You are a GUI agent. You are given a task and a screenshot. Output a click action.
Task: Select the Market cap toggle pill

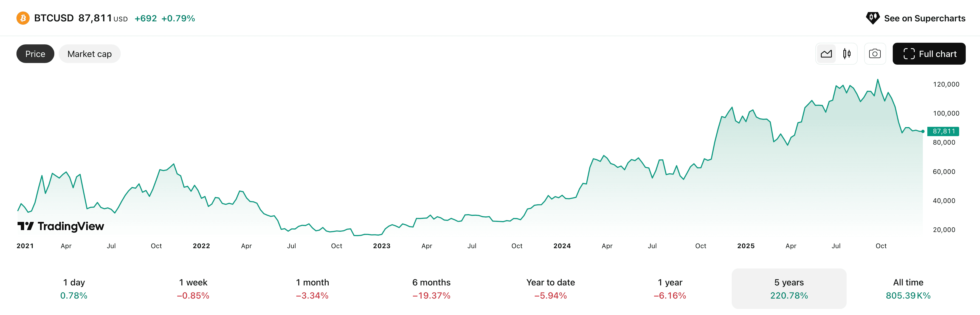pyautogui.click(x=89, y=54)
